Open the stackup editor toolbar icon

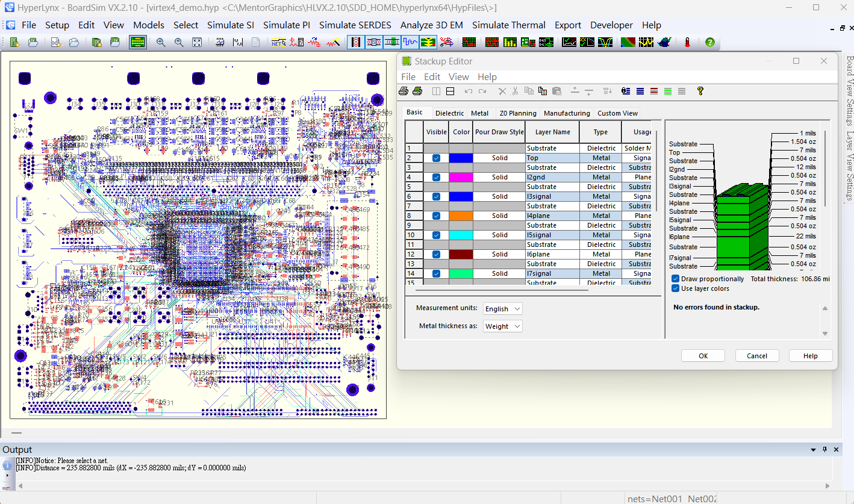point(138,42)
